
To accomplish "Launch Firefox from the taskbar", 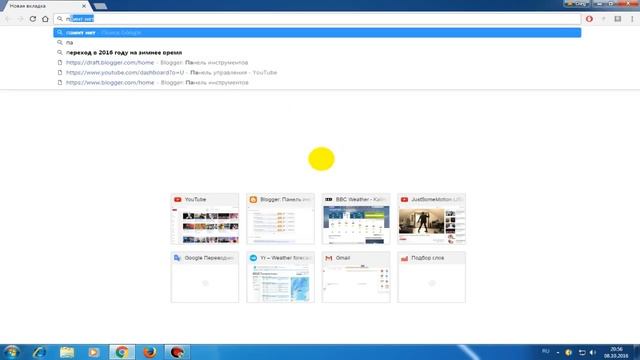I will [x=149, y=352].
